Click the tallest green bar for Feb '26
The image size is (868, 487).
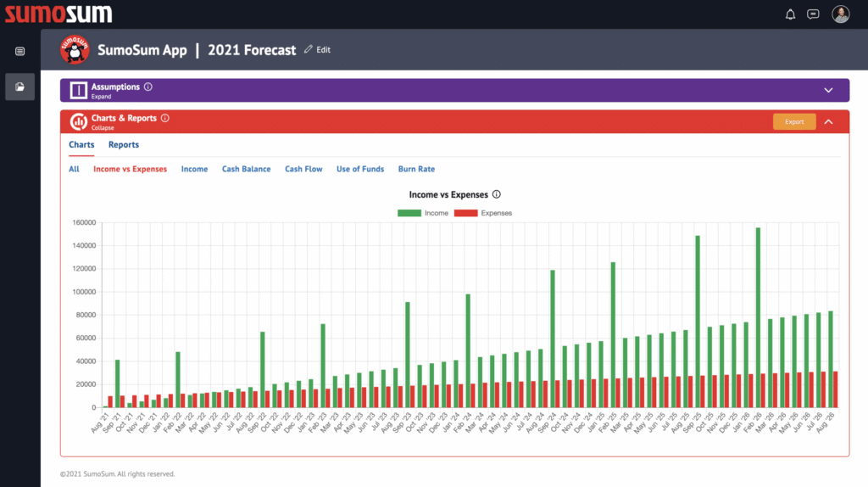pyautogui.click(x=758, y=314)
